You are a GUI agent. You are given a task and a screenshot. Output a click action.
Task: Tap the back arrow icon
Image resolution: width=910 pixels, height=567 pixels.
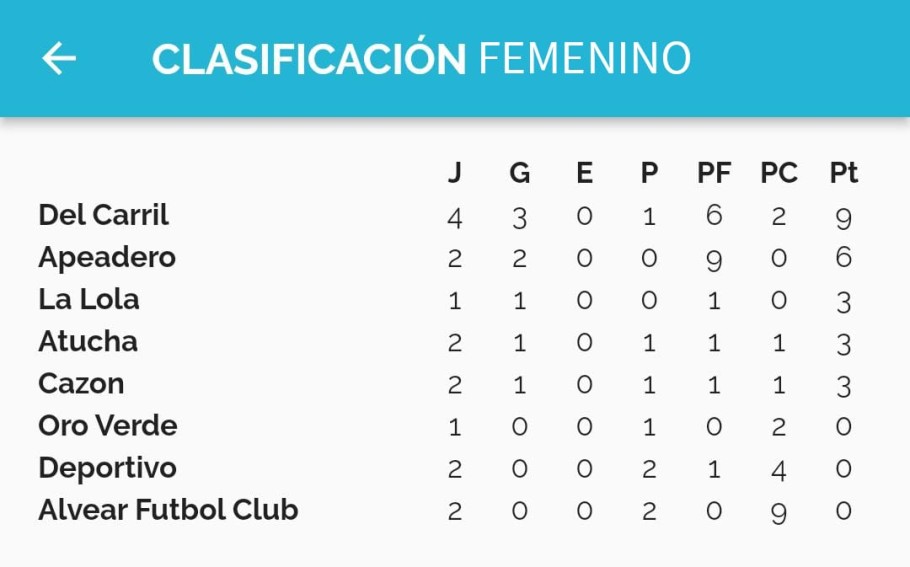click(x=59, y=58)
